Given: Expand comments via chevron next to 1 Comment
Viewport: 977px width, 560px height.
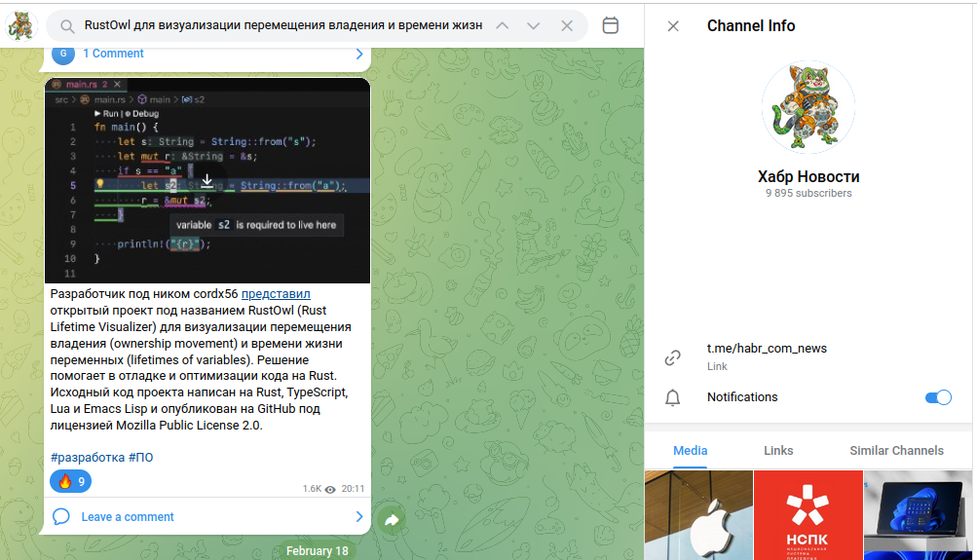Looking at the screenshot, I should 358,55.
